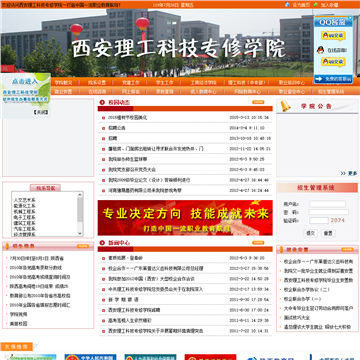The image size is (360, 360).
Task: Open the 面试技巧大全 link
Action: tap(297, 318)
